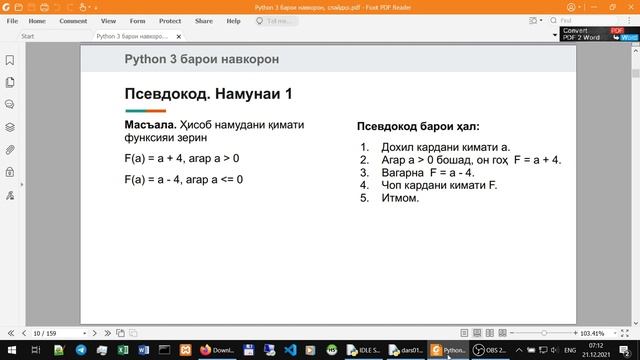Open the Security lock panel
The image size is (640, 360).
point(10,172)
